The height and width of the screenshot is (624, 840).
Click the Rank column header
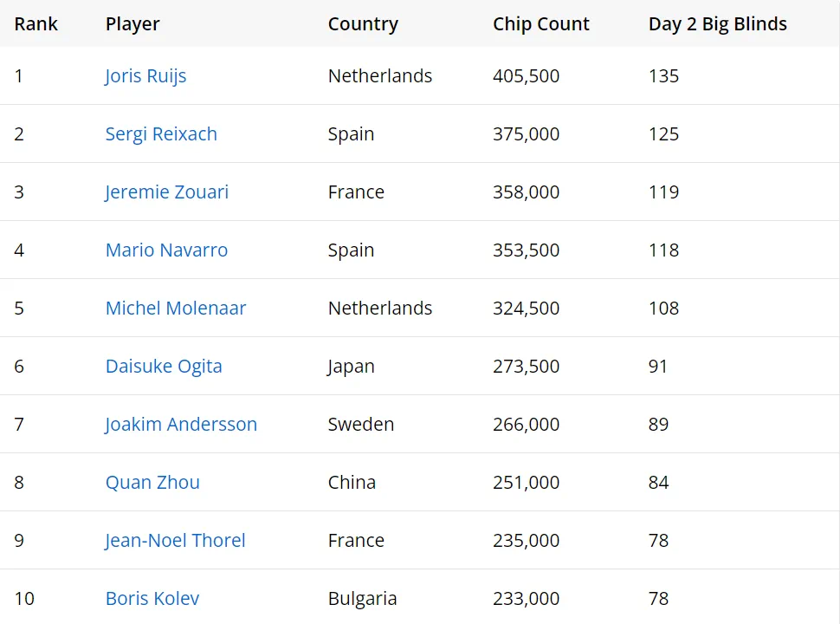36,24
